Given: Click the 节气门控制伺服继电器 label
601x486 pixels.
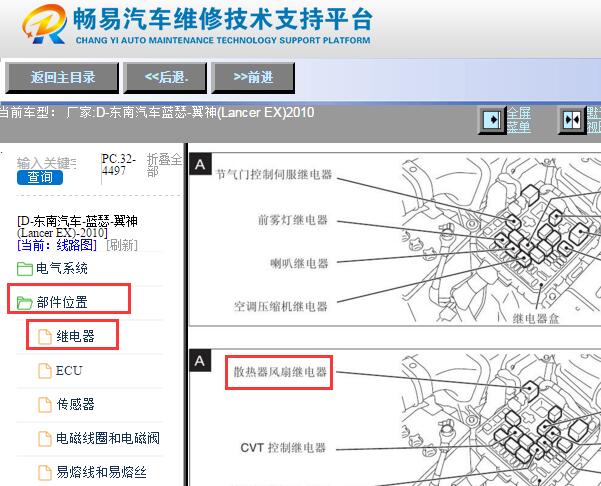Looking at the screenshot, I should click(274, 174).
